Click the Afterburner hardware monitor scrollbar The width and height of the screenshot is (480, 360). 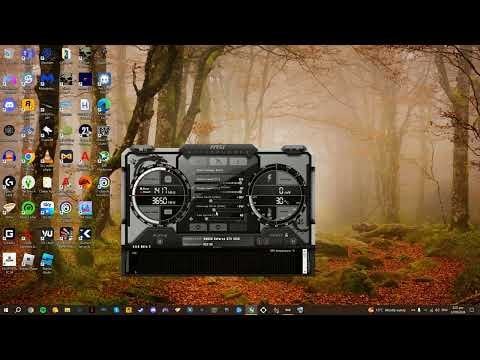304,261
